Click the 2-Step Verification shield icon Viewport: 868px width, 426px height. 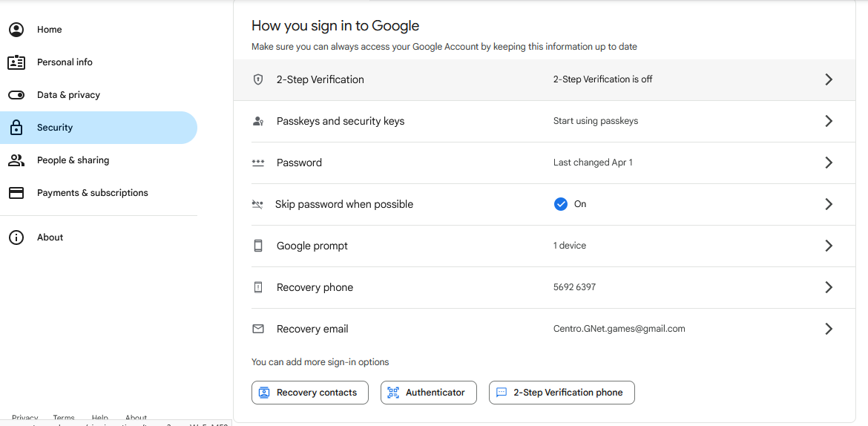[x=258, y=79]
